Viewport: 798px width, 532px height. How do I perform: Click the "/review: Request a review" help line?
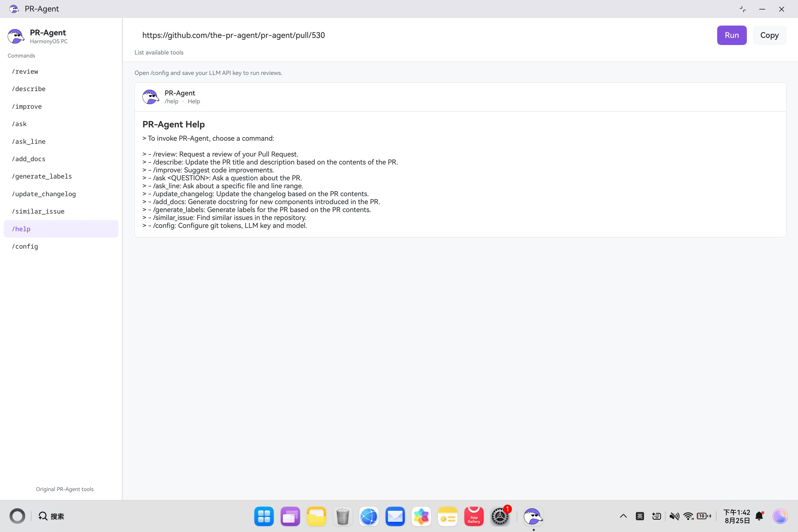pyautogui.click(x=220, y=154)
